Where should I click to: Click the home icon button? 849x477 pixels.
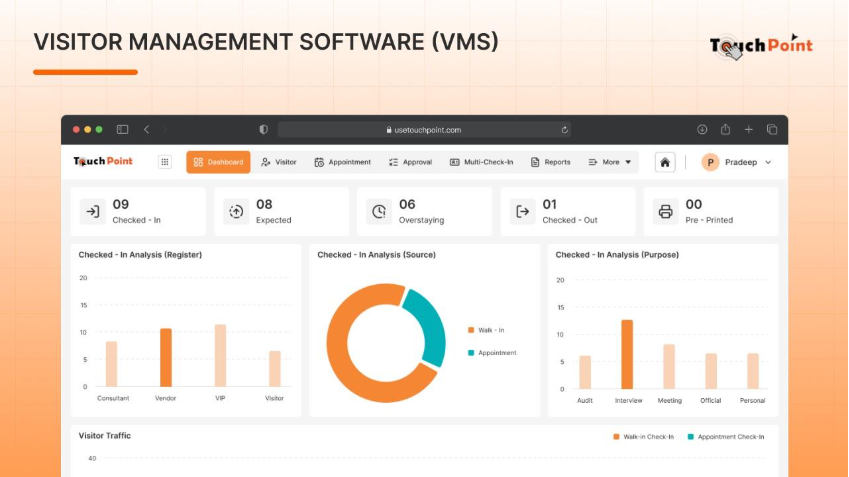click(x=665, y=162)
